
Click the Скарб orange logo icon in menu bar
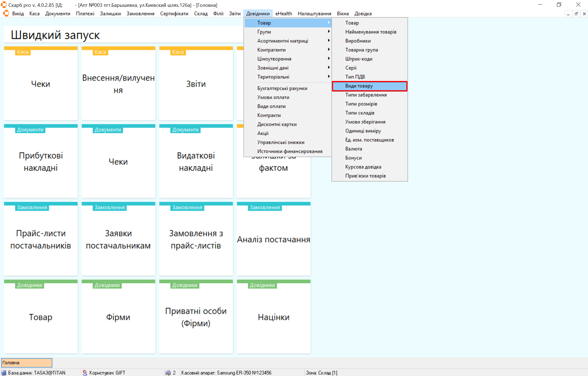click(6, 13)
